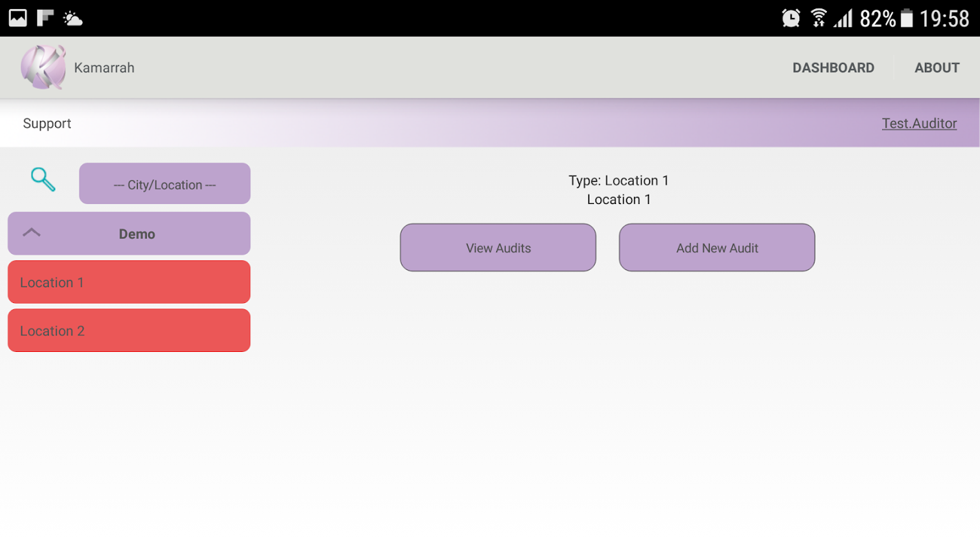The height and width of the screenshot is (551, 980).
Task: Tap the battery status icon
Action: click(907, 18)
